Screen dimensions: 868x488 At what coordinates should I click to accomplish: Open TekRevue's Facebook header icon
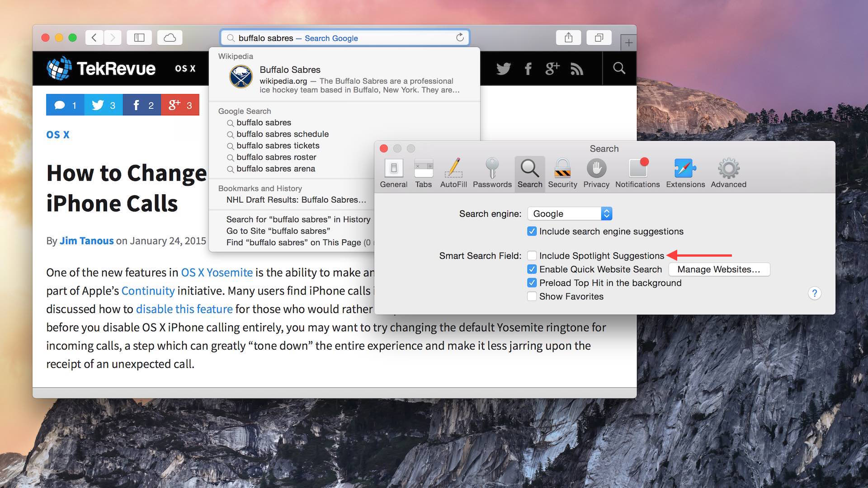tap(528, 69)
